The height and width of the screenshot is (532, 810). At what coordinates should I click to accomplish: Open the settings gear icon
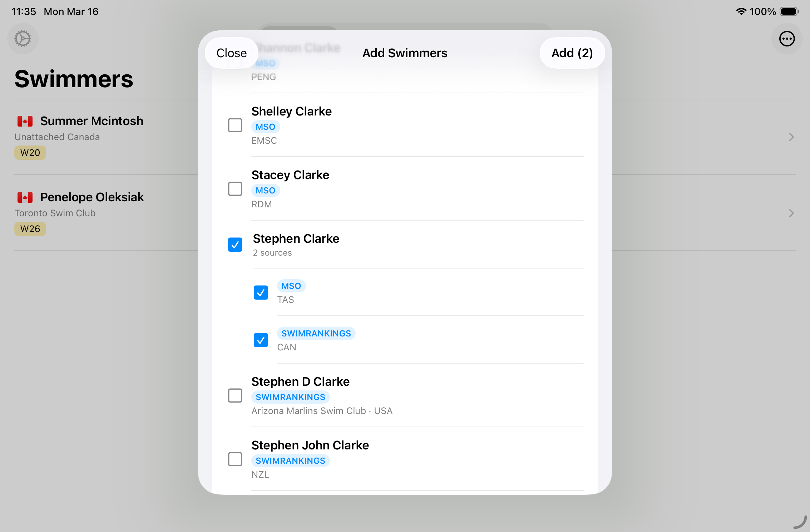[23, 39]
